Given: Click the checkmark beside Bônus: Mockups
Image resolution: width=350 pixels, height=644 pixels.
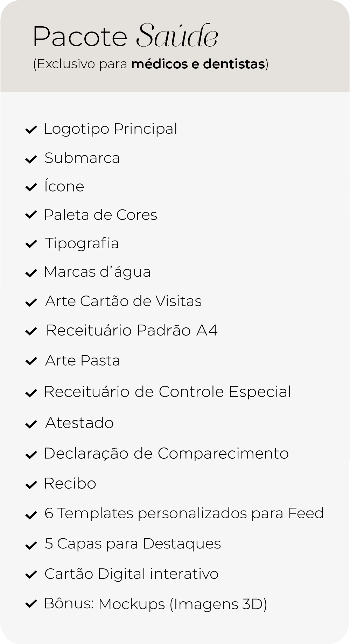Looking at the screenshot, I should (31, 604).
